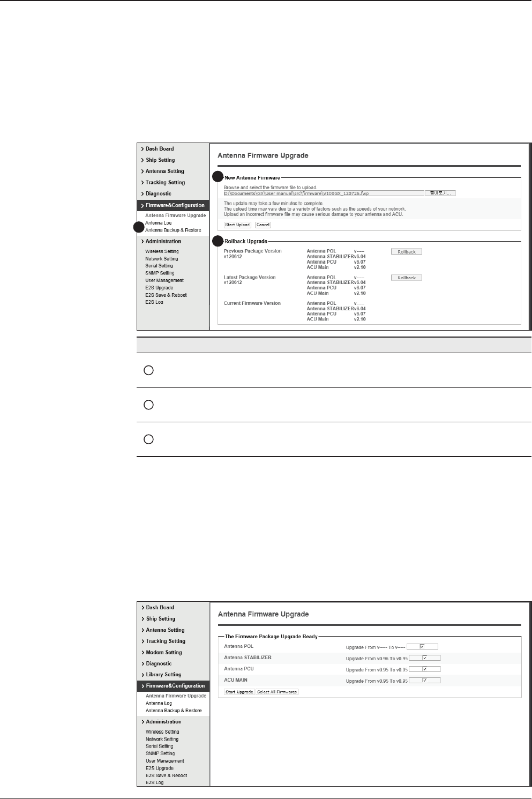532x799 pixels.
Task: Click the 'New Antenna Firmware' section heading
Action: coord(252,177)
